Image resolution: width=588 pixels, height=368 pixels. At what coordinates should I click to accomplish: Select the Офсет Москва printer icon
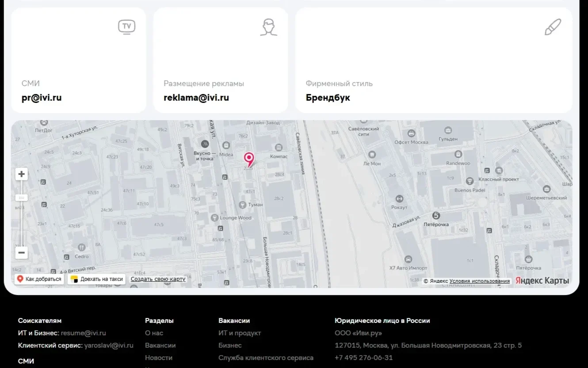click(x=412, y=133)
